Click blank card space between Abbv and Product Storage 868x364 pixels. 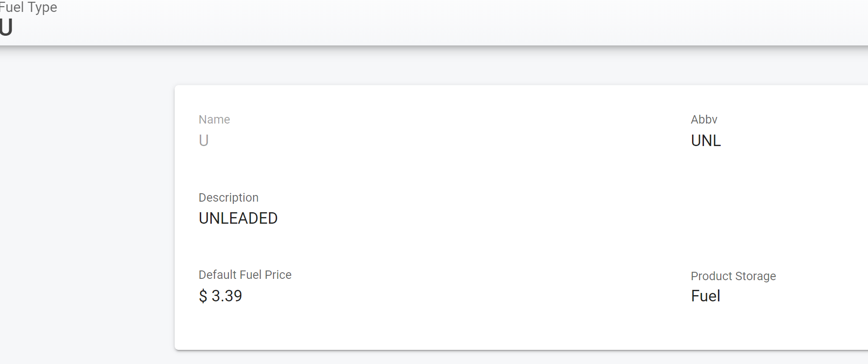(x=750, y=207)
